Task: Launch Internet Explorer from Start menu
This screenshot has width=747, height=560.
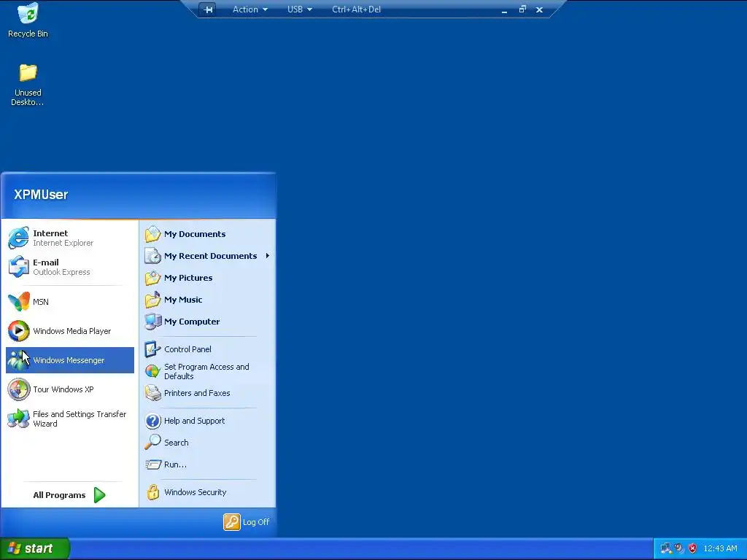Action: pos(69,238)
